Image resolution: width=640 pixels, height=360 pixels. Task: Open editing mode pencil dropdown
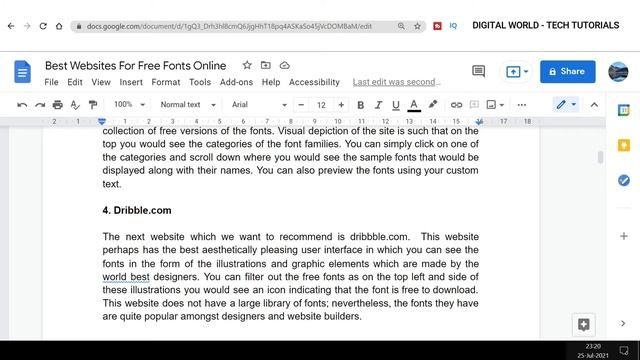(x=566, y=105)
